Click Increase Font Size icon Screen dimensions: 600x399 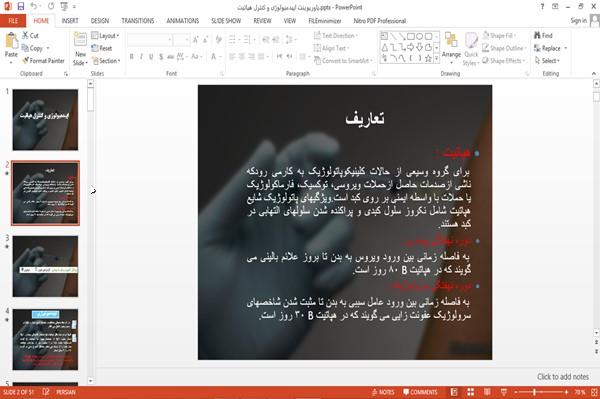click(196, 39)
